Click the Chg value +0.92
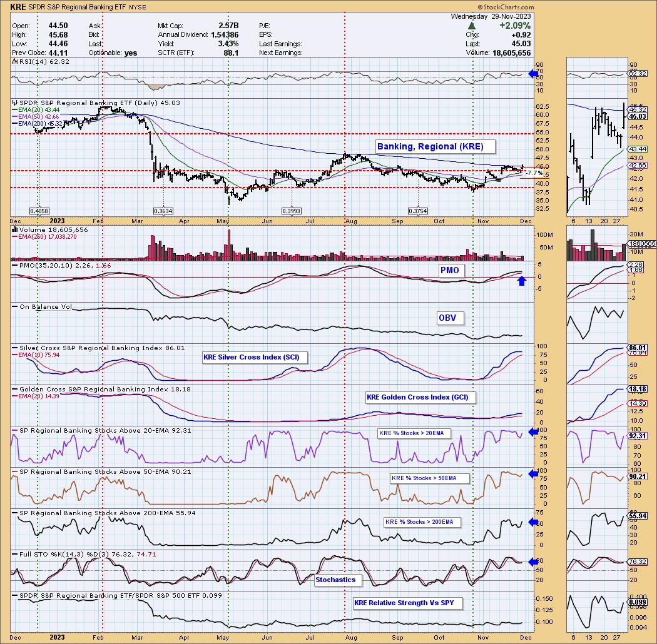This screenshot has width=657, height=644. [521, 35]
